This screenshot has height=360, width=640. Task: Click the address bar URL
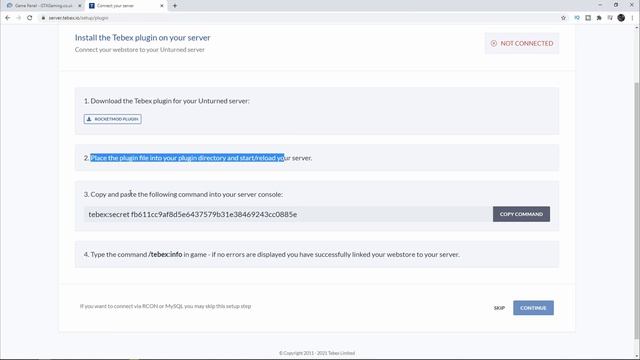(78, 18)
